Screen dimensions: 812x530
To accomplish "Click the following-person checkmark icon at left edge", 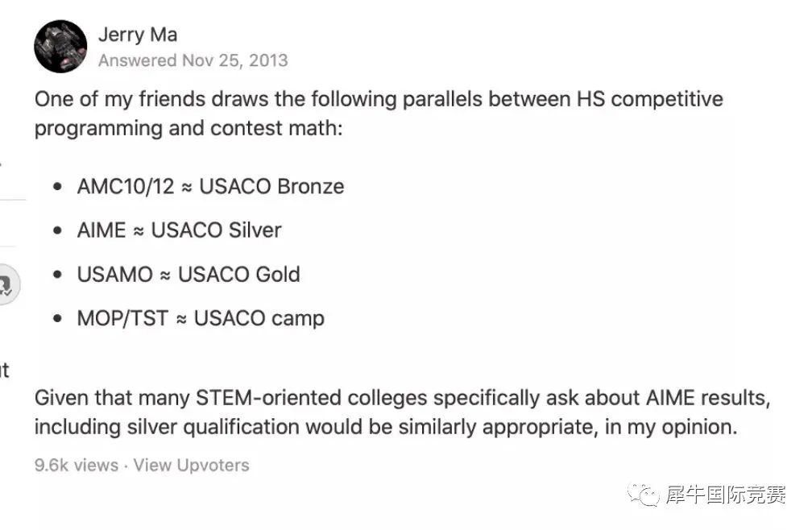I will (6, 284).
